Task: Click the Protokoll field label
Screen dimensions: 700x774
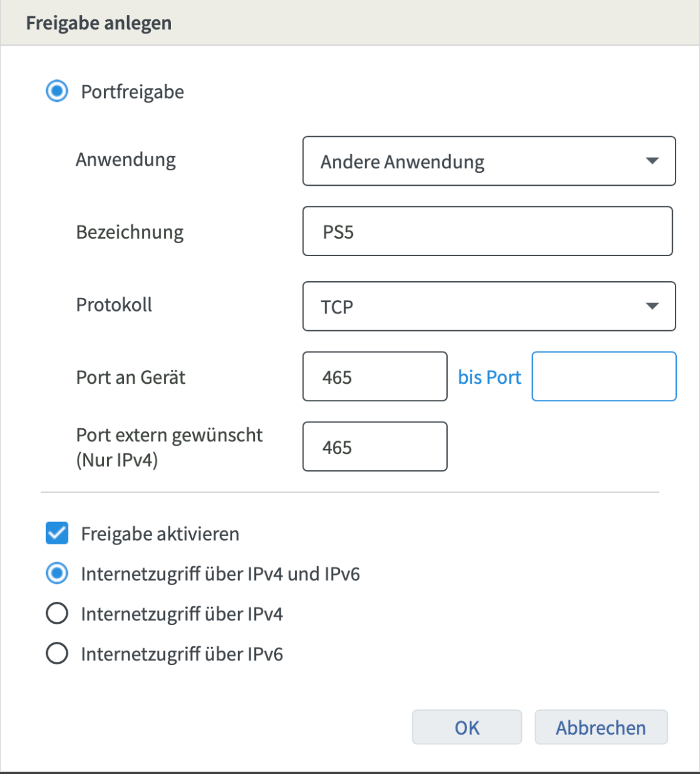Action: 114,304
